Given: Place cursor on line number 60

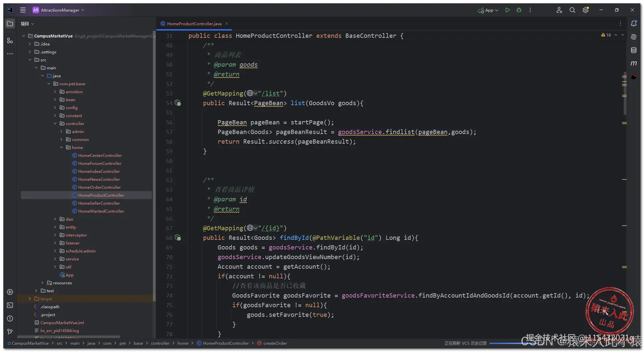Looking at the screenshot, I should [x=169, y=161].
